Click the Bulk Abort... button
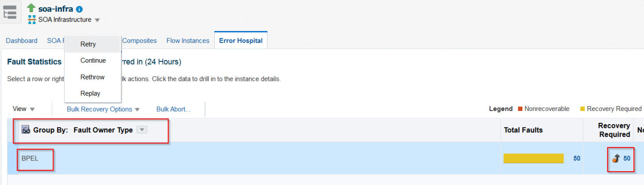The image size is (644, 185). [173, 109]
